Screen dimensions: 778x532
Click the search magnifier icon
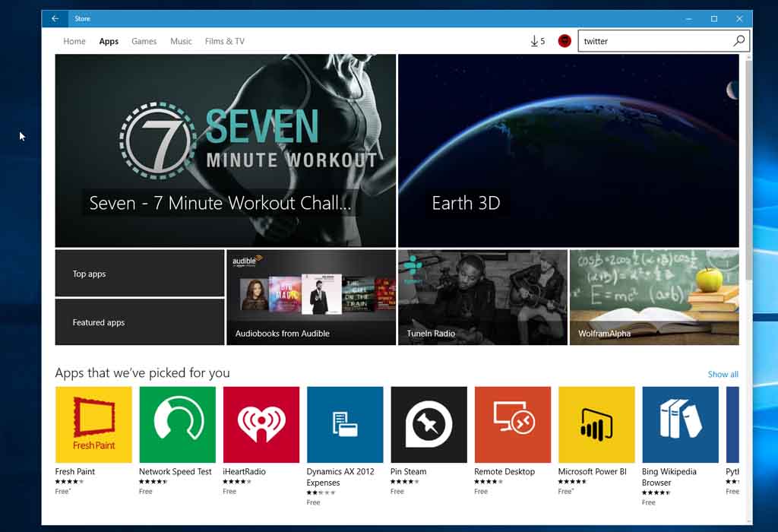(x=738, y=41)
